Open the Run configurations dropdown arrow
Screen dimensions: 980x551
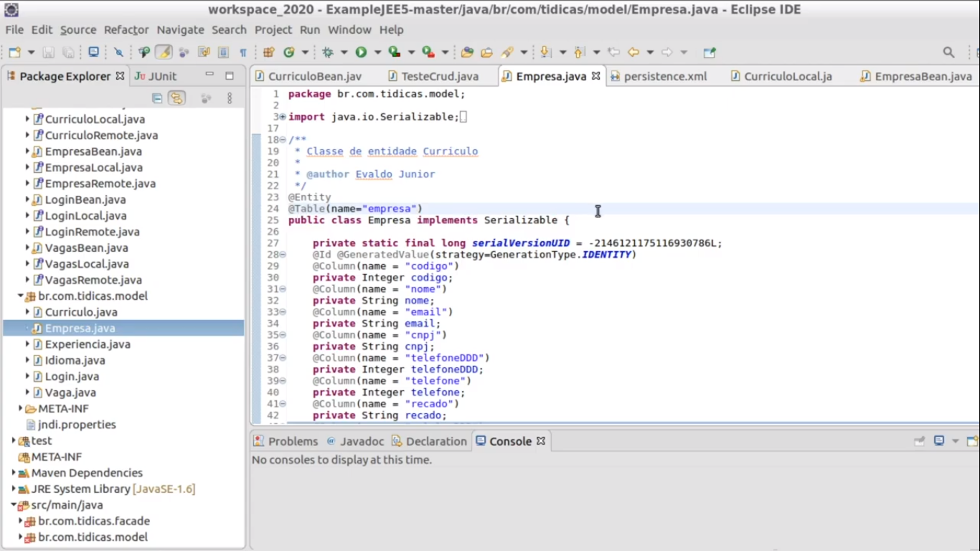(377, 52)
